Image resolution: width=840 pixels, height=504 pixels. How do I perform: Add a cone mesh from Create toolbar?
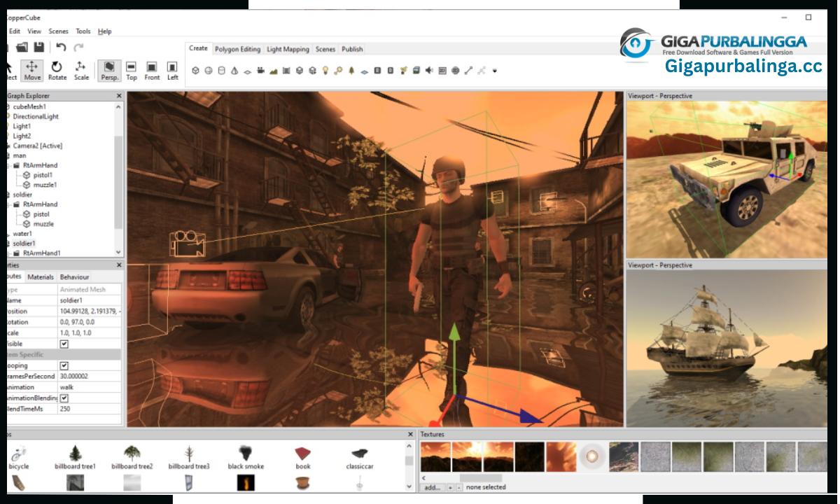coord(234,71)
